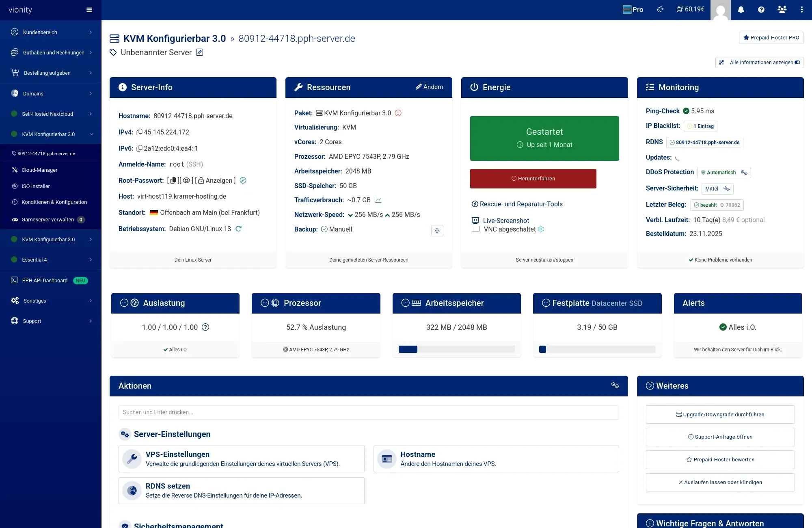Collapse the active KVM Konfigurierbar 3.0 section
812x528 pixels.
(51, 134)
